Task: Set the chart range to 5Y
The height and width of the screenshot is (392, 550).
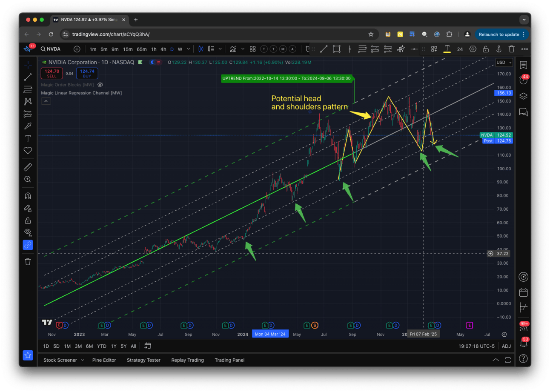Action: click(123, 346)
